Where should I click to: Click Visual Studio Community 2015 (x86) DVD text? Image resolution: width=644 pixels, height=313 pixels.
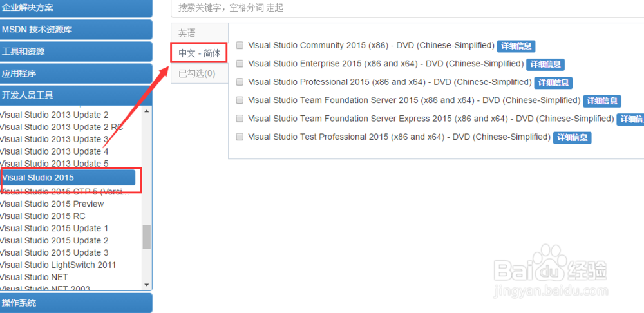372,45
